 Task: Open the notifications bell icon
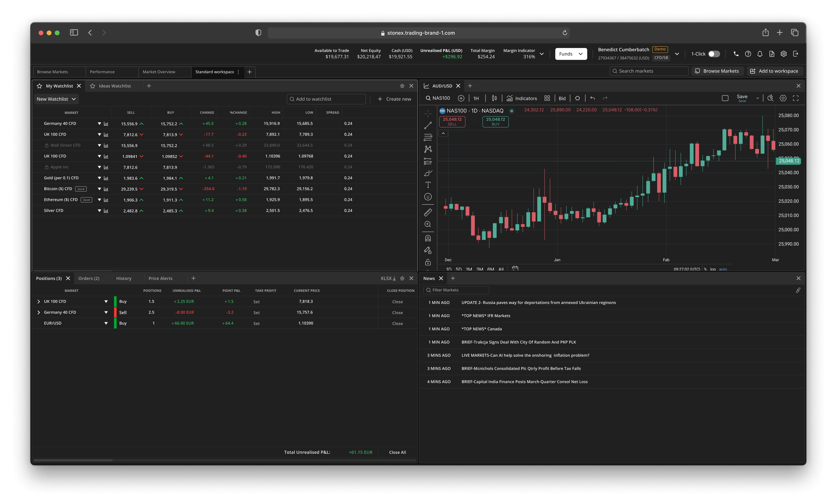point(760,54)
